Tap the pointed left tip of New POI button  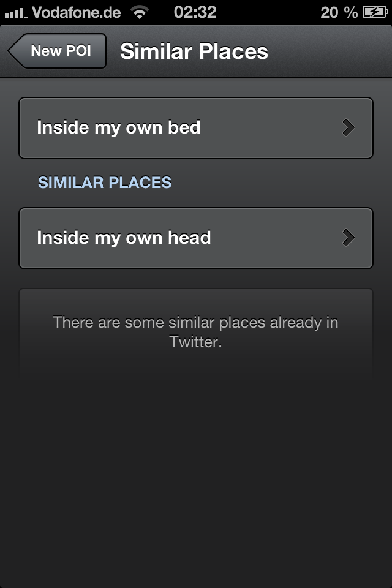pos(13,51)
